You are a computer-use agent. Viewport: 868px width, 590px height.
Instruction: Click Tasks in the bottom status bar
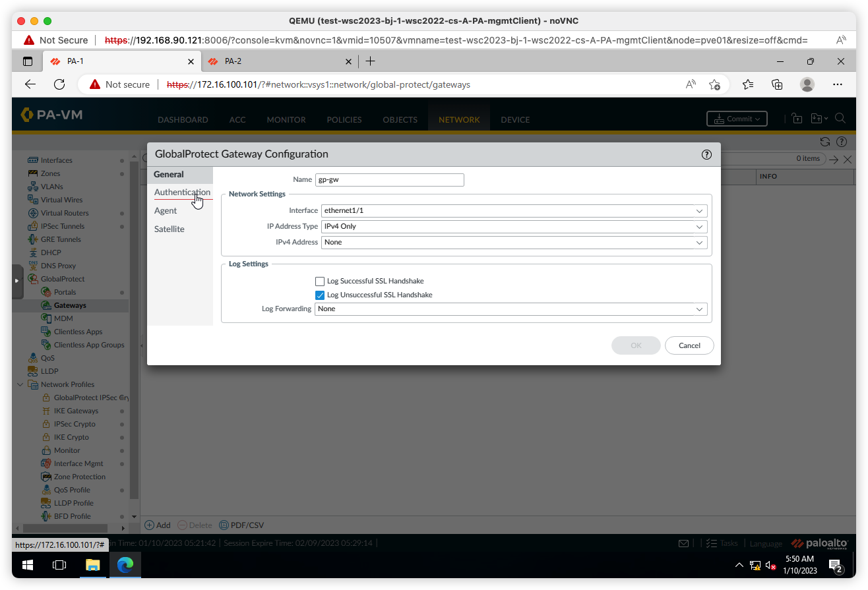(x=722, y=543)
